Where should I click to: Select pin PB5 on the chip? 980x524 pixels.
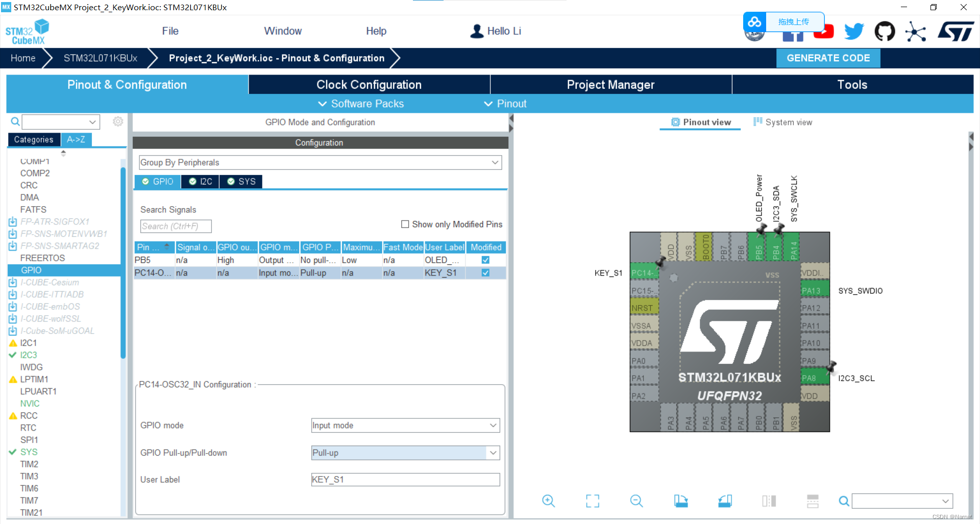pos(758,246)
